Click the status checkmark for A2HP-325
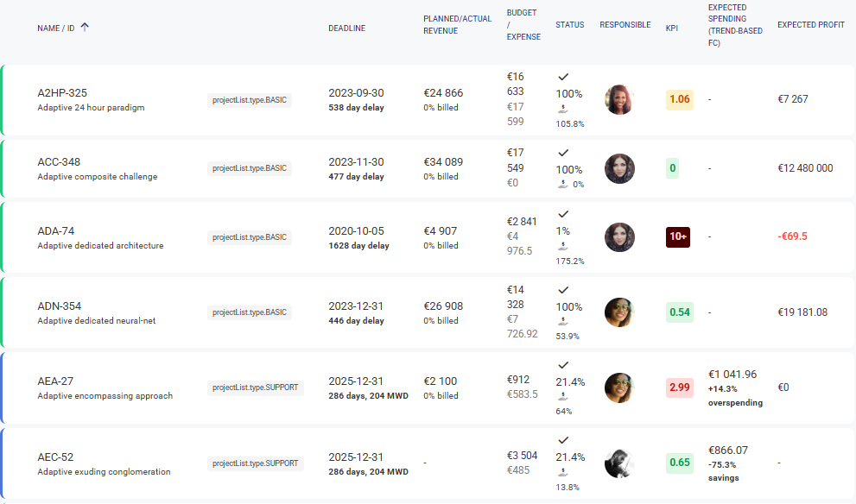The width and height of the screenshot is (856, 504). point(563,77)
